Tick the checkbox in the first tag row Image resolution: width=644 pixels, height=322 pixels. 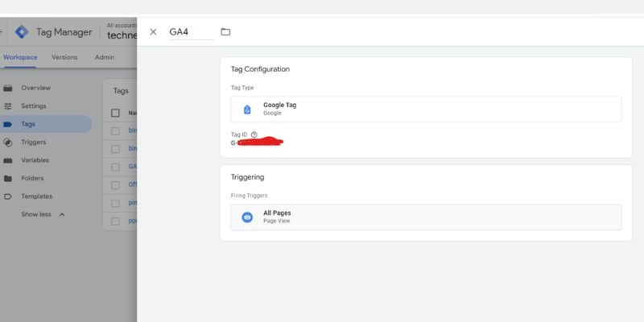coord(115,131)
